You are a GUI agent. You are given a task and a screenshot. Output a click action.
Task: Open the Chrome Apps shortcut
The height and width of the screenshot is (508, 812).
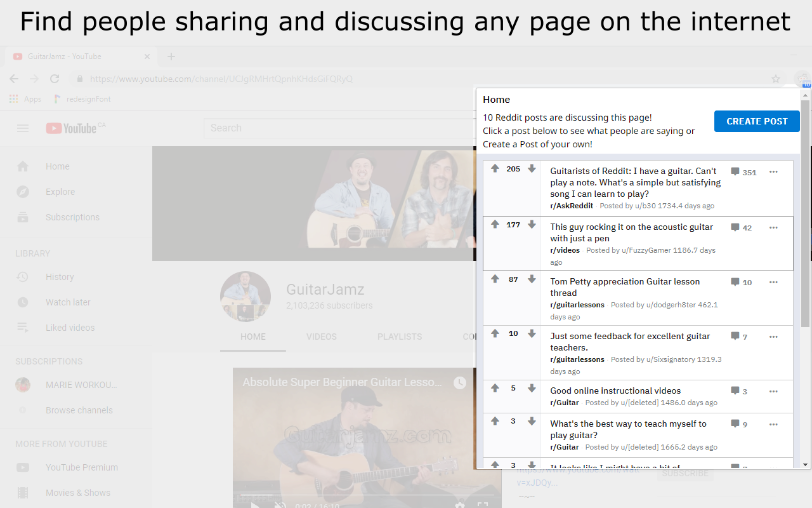click(25, 99)
